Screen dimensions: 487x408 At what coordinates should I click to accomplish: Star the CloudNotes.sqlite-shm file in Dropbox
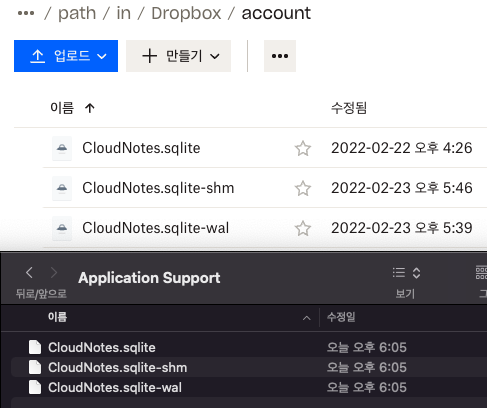tap(303, 188)
